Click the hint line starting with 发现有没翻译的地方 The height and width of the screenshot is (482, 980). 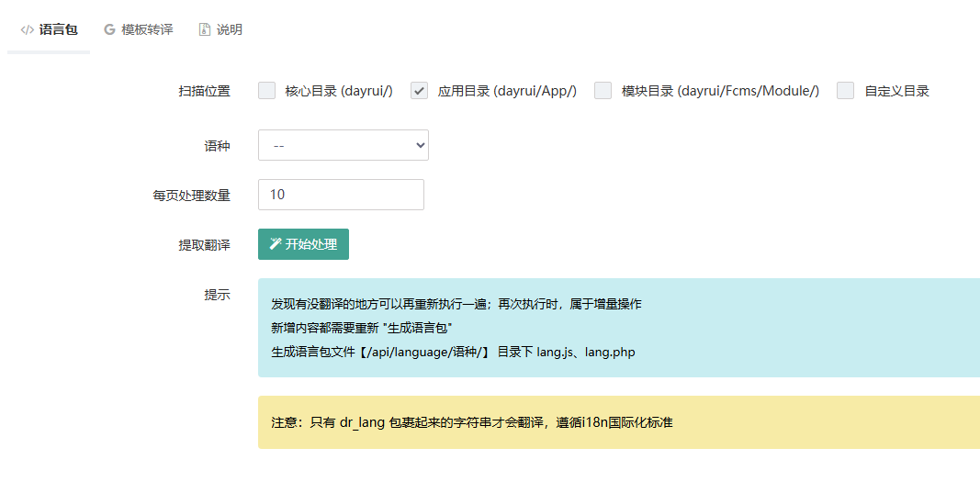pos(456,304)
